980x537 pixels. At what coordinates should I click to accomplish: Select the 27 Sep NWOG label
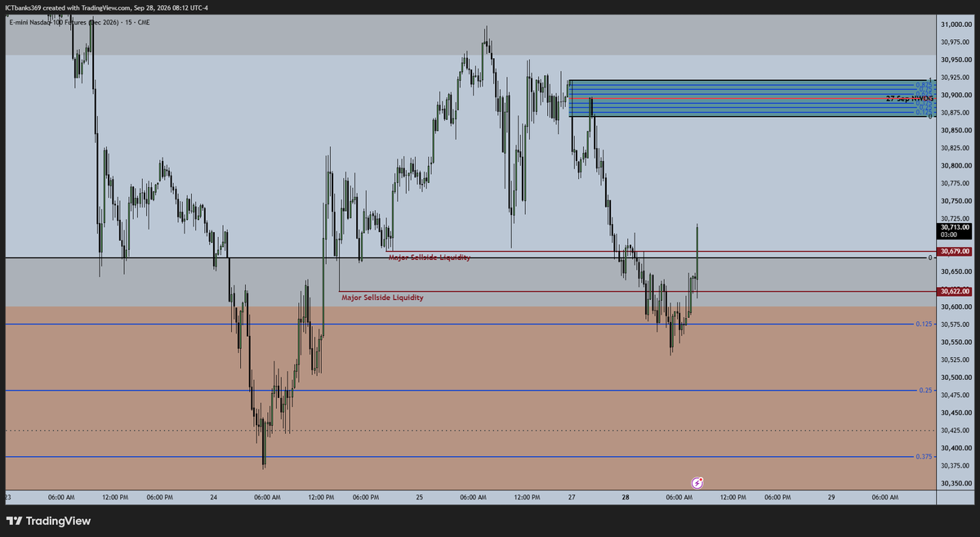pyautogui.click(x=908, y=98)
